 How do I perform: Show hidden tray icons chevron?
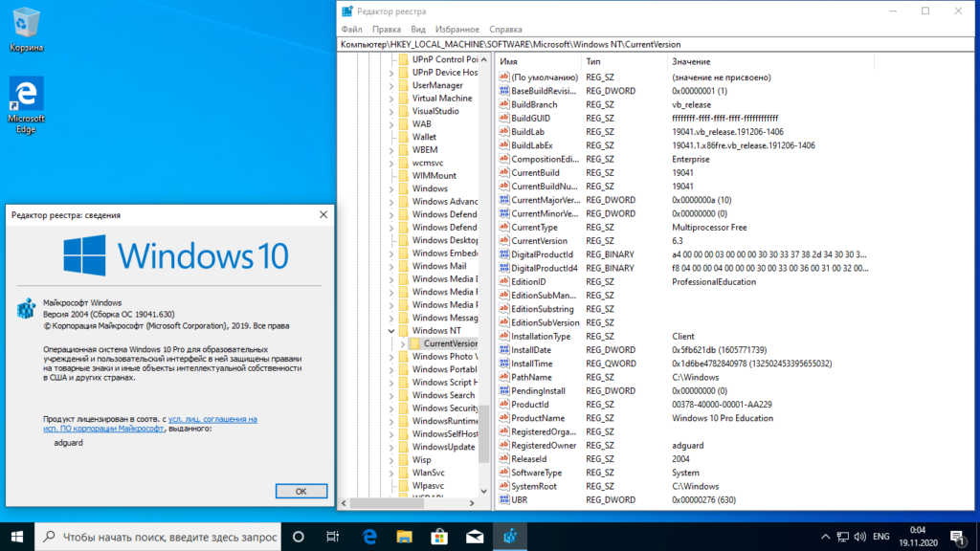coord(825,537)
